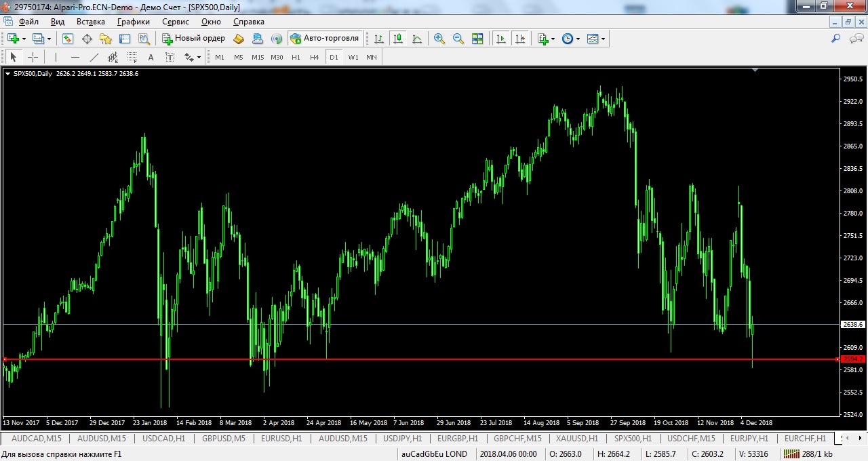868x461 pixels.
Task: Click the connection status 288/1 kb
Action: pyautogui.click(x=809, y=454)
